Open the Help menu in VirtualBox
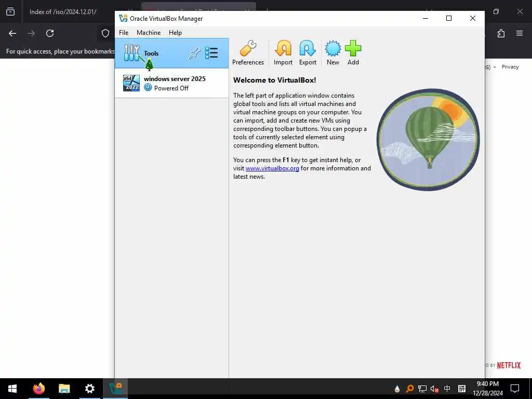532x399 pixels. (x=175, y=33)
